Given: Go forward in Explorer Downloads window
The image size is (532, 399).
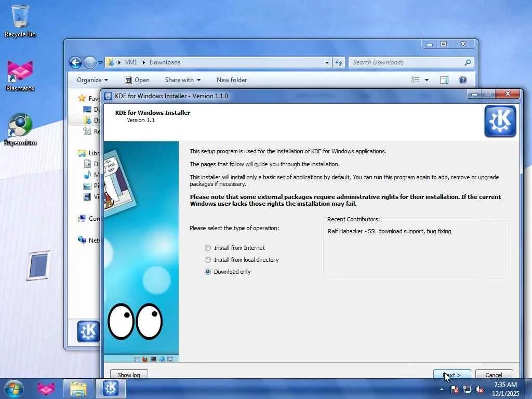Looking at the screenshot, I should (90, 62).
